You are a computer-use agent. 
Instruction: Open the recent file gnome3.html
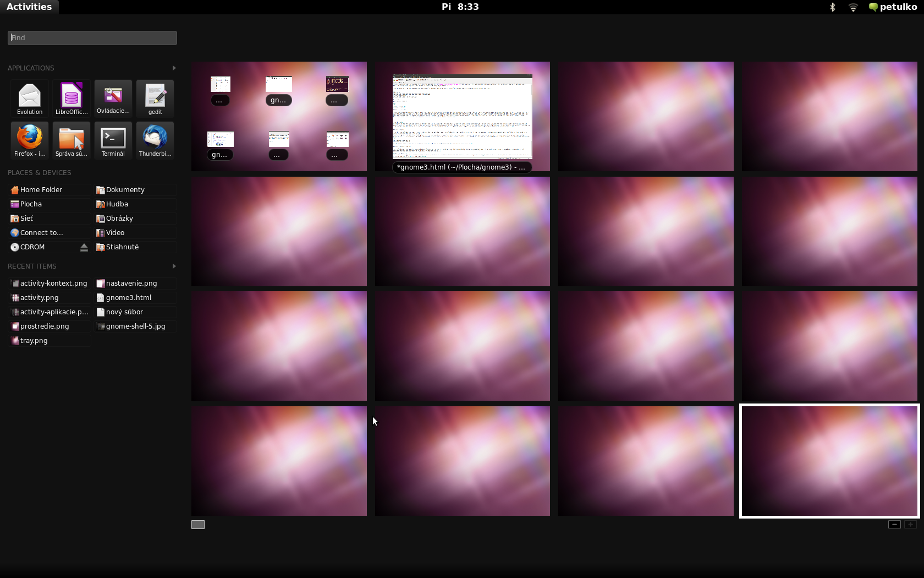pos(129,298)
